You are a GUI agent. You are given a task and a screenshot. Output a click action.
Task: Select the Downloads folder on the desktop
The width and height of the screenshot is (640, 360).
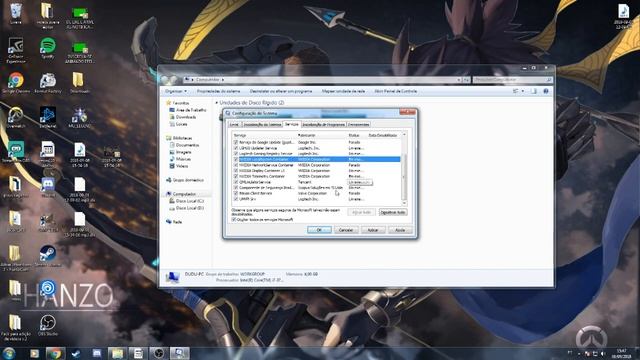pos(79,82)
